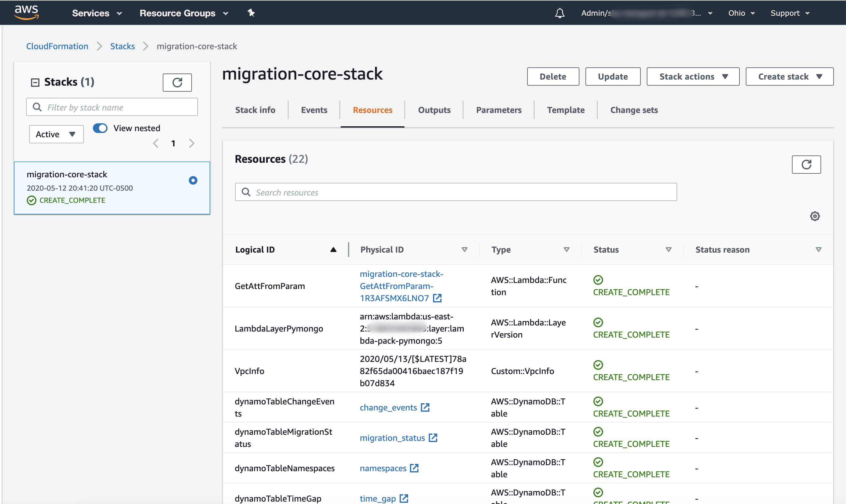
Task: Open migration-core-stack-GetAttFromParam Lambda link
Action: [x=401, y=286]
